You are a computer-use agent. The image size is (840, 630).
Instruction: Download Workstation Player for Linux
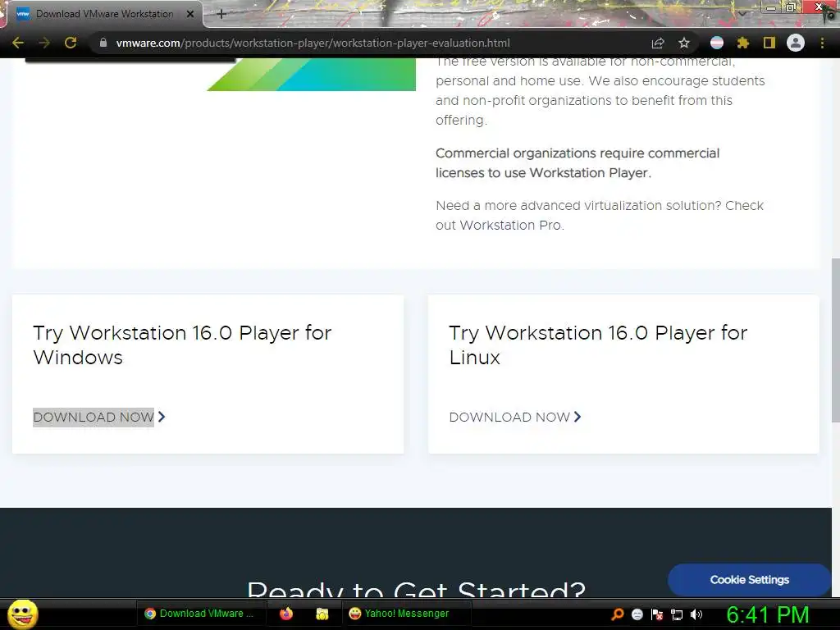tap(509, 418)
